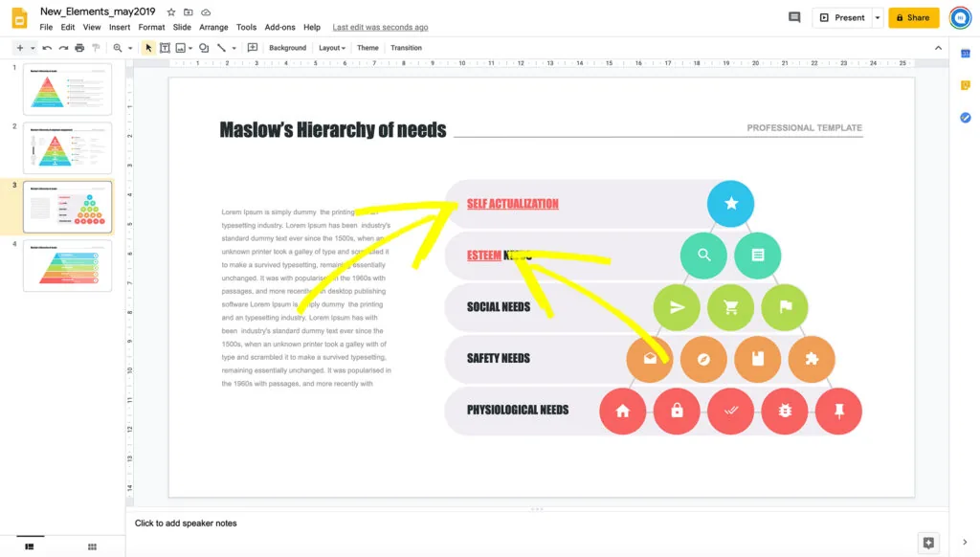Open the move to folder icon
980x557 pixels.
click(189, 11)
